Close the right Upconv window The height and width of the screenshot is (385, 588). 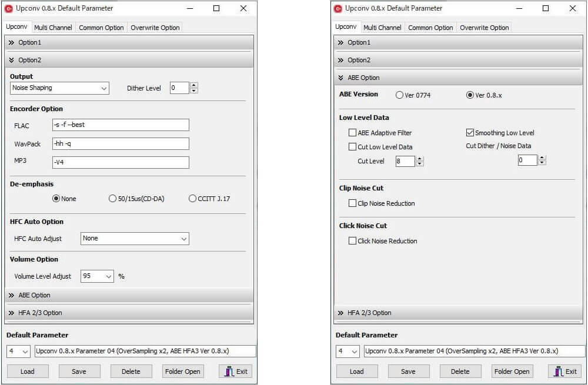pyautogui.click(x=573, y=8)
